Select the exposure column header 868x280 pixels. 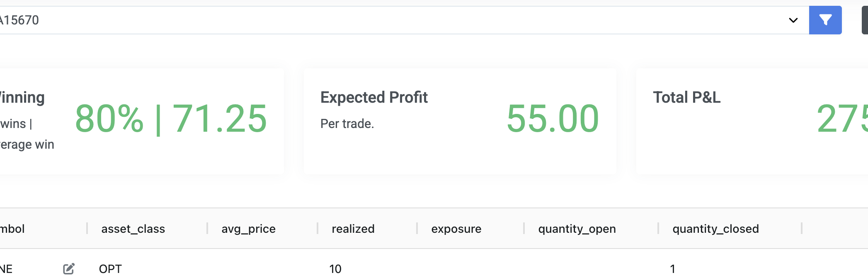[x=456, y=229]
